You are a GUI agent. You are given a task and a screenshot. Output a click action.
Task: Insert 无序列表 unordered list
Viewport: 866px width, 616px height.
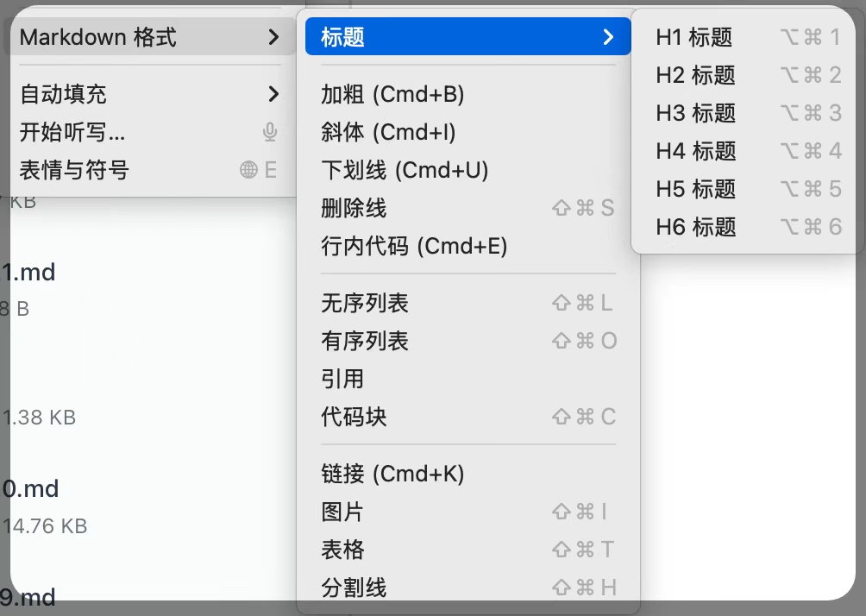click(x=365, y=303)
